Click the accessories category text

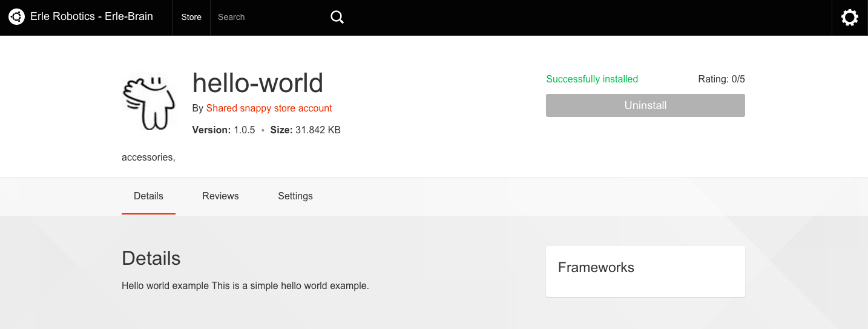coord(148,158)
